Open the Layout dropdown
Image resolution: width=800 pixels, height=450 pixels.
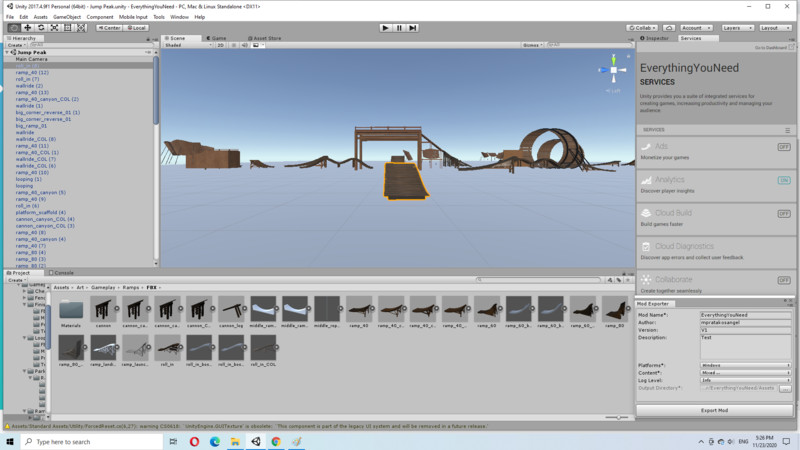774,28
